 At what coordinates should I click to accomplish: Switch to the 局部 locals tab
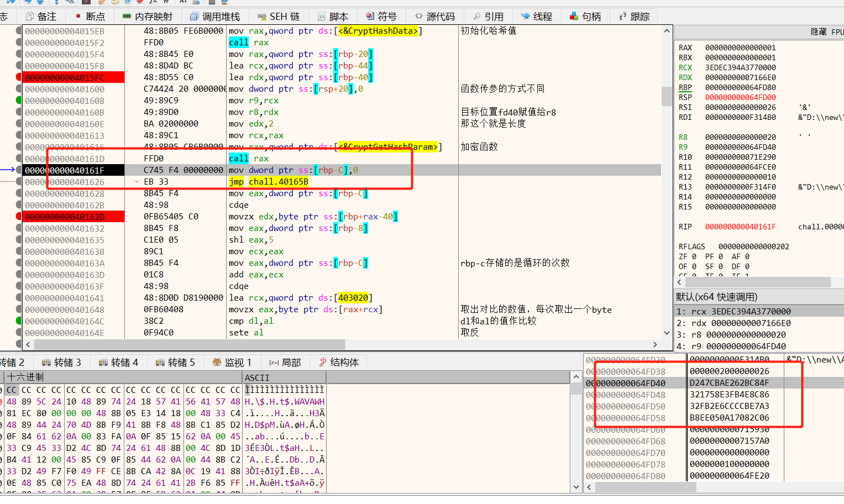(285, 363)
